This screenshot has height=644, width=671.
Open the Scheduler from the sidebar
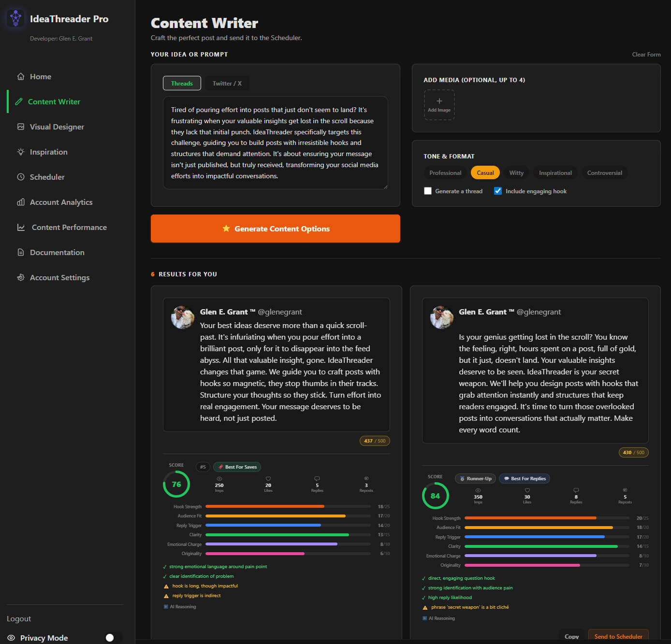(x=46, y=177)
